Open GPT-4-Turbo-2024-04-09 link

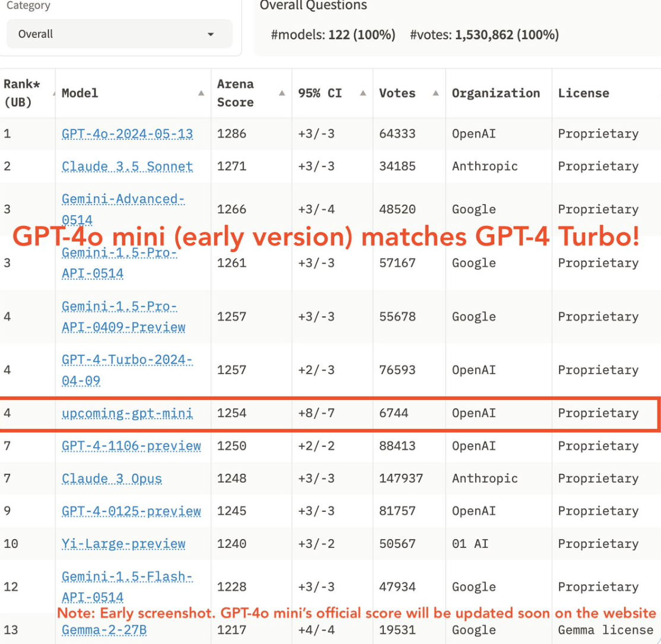(x=127, y=370)
